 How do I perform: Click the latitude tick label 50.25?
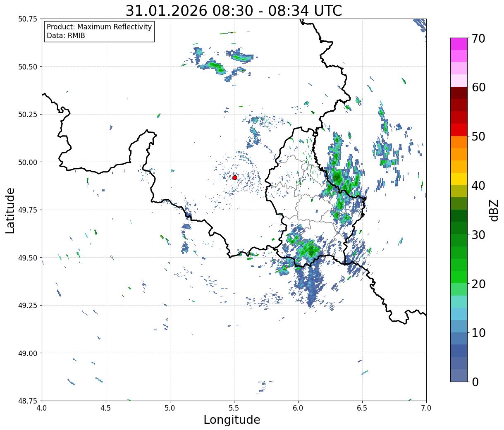point(27,115)
